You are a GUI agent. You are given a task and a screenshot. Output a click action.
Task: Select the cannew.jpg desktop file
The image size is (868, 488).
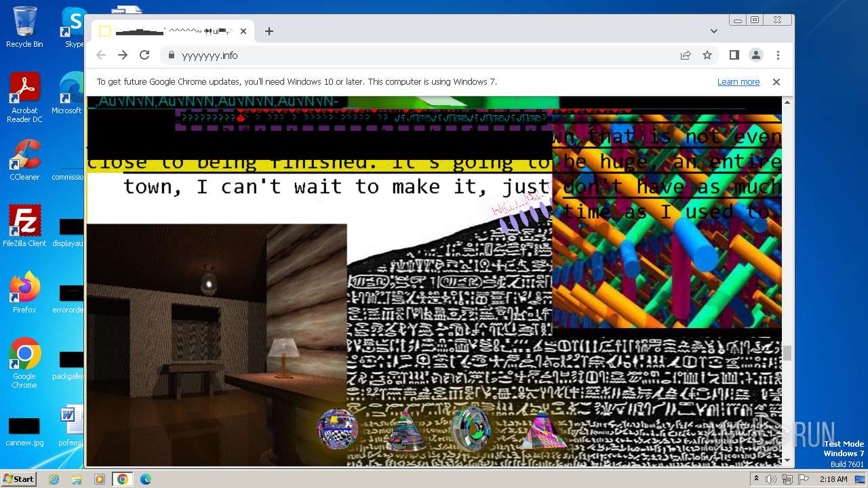(x=24, y=431)
